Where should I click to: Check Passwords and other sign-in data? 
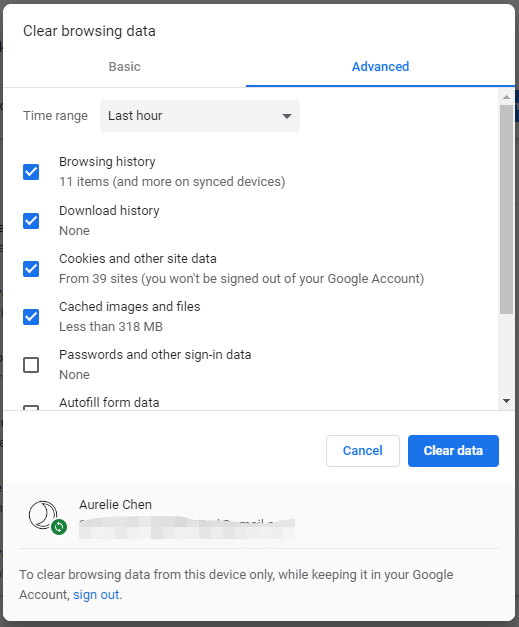[x=31, y=365]
